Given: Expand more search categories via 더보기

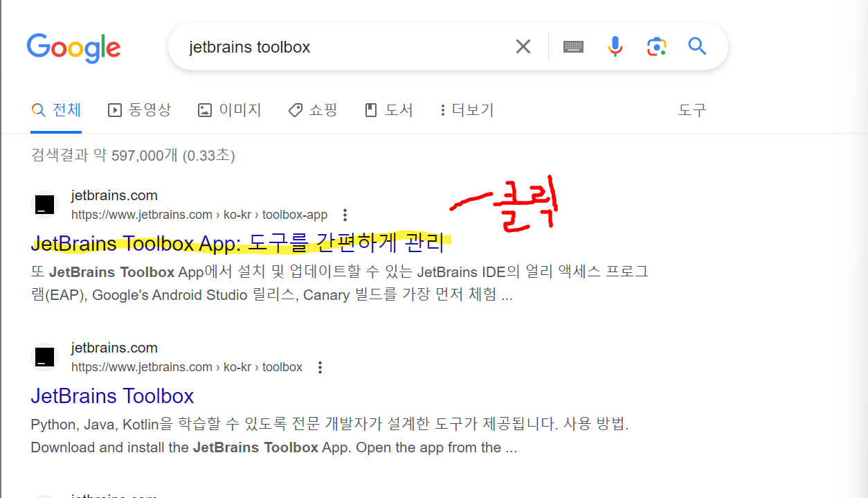Looking at the screenshot, I should coord(466,109).
